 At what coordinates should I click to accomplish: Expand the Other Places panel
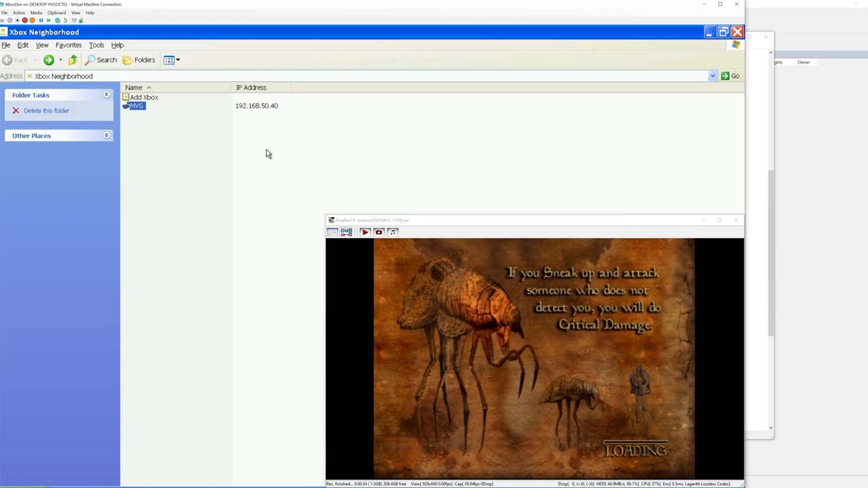point(106,135)
